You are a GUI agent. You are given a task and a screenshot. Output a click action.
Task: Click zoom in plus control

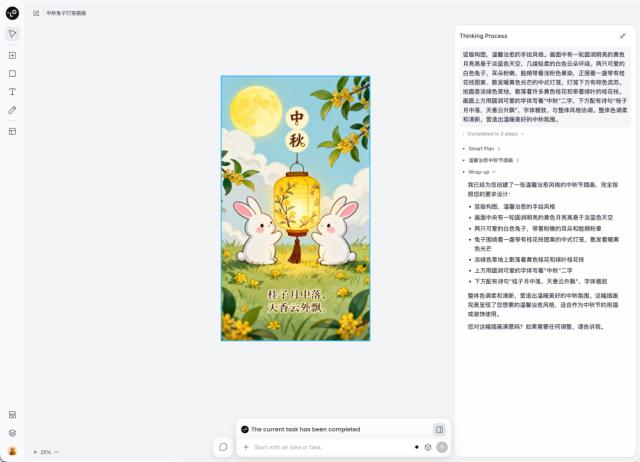point(35,452)
